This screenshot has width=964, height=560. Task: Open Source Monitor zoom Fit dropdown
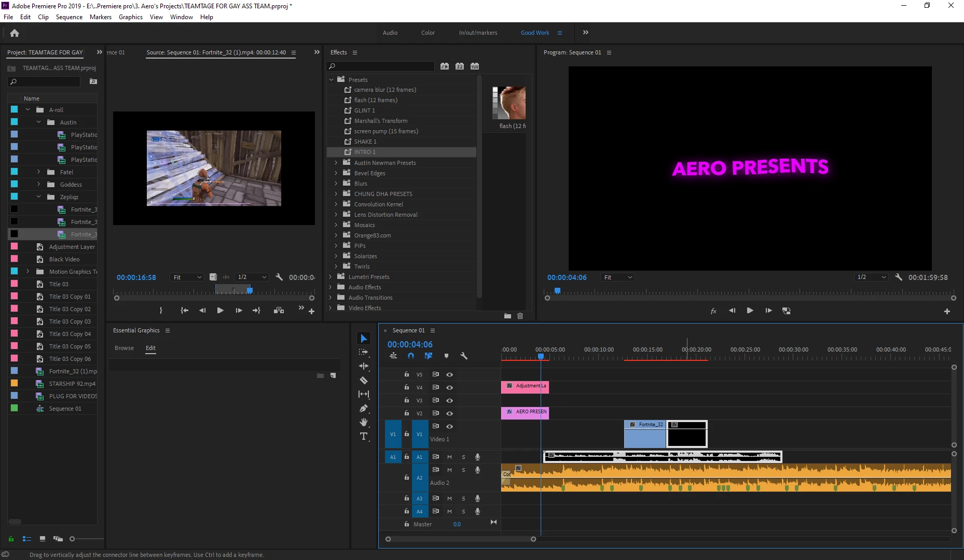click(x=187, y=277)
